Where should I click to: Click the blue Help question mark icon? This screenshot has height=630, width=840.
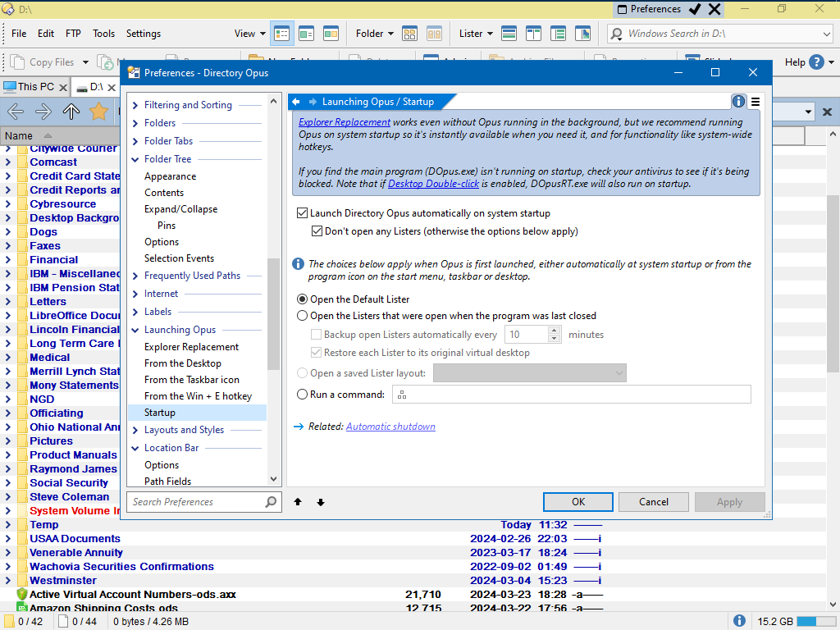tap(816, 62)
